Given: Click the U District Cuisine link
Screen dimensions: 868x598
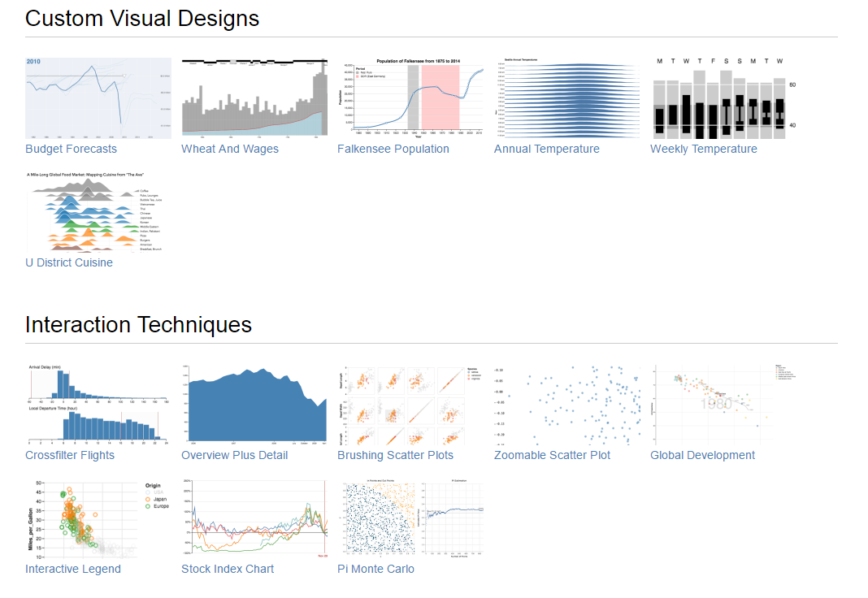Looking at the screenshot, I should click(x=69, y=262).
